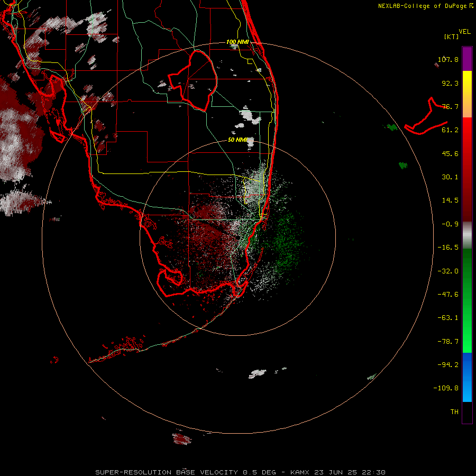Select the blue segment of the velocity color bar
This screenshot has width=476, height=476.
(467, 377)
